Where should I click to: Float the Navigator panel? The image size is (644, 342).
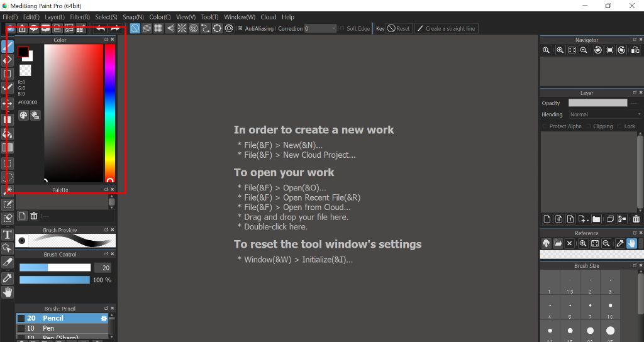(x=635, y=40)
